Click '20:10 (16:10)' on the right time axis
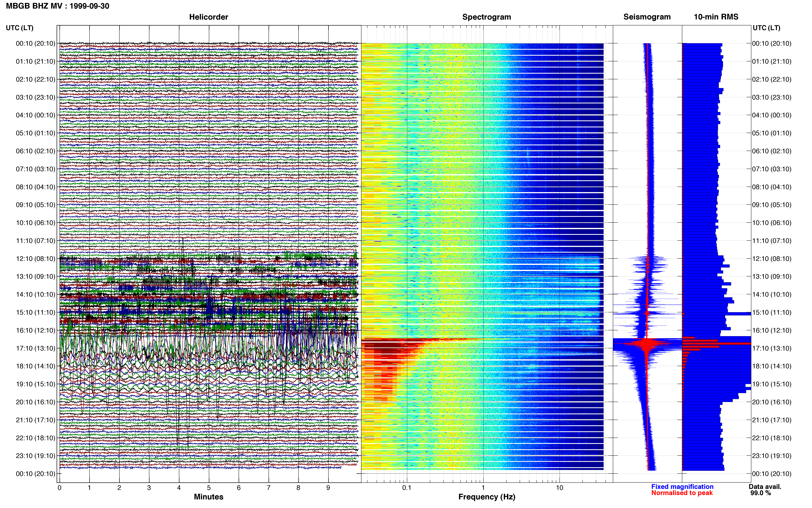Image resolution: width=812 pixels, height=508 pixels. point(772,402)
